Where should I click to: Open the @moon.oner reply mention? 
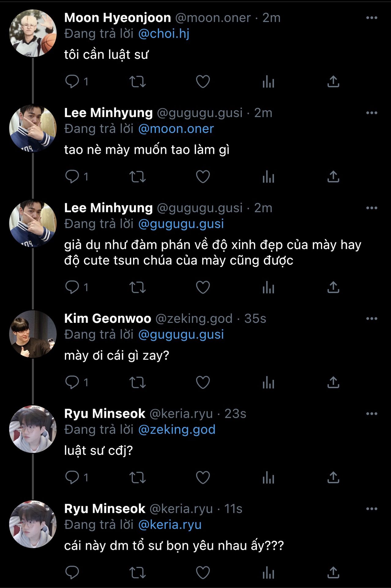pyautogui.click(x=176, y=129)
